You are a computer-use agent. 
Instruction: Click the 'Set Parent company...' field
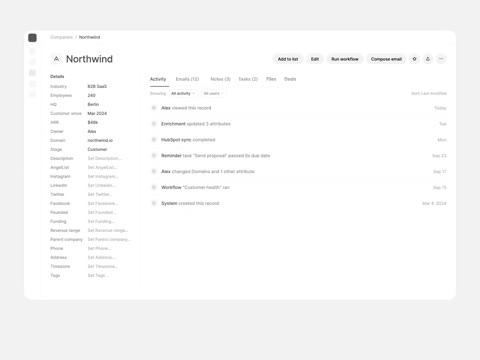109,239
